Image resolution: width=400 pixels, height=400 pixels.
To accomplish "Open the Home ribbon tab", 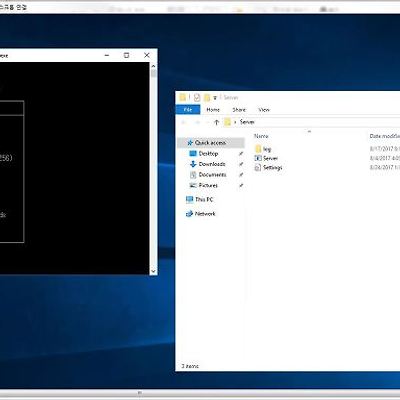I will tap(213, 110).
